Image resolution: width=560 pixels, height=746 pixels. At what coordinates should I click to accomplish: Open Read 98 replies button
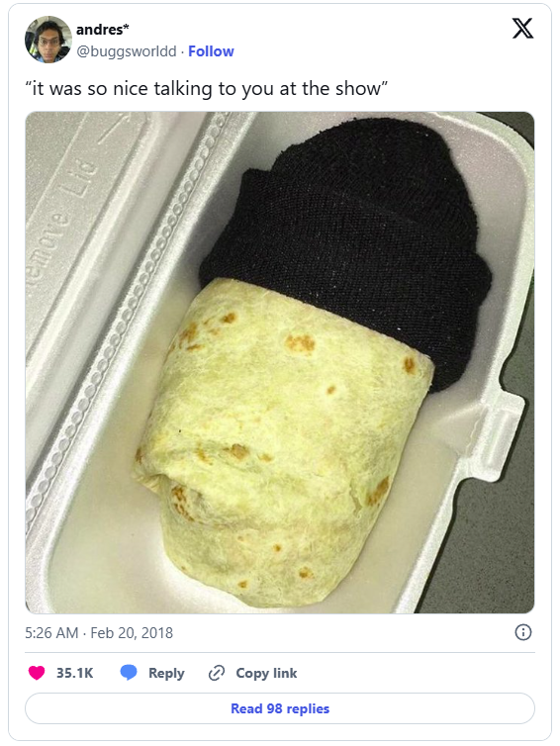(x=280, y=708)
